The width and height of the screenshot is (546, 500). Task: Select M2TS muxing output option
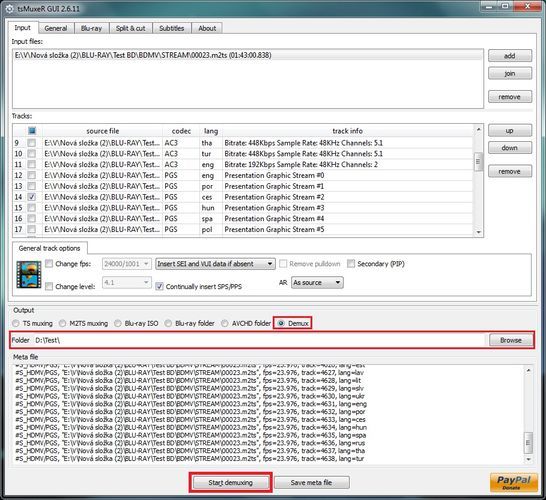tap(62, 323)
